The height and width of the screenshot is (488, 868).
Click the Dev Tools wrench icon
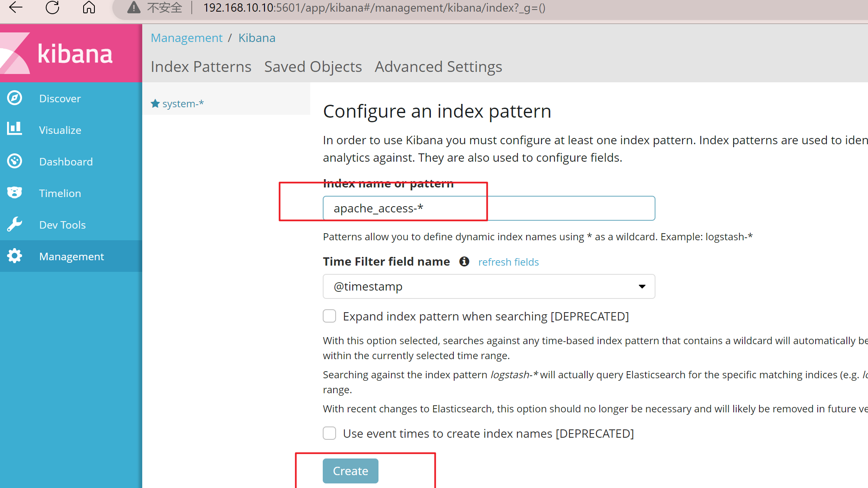coord(15,224)
